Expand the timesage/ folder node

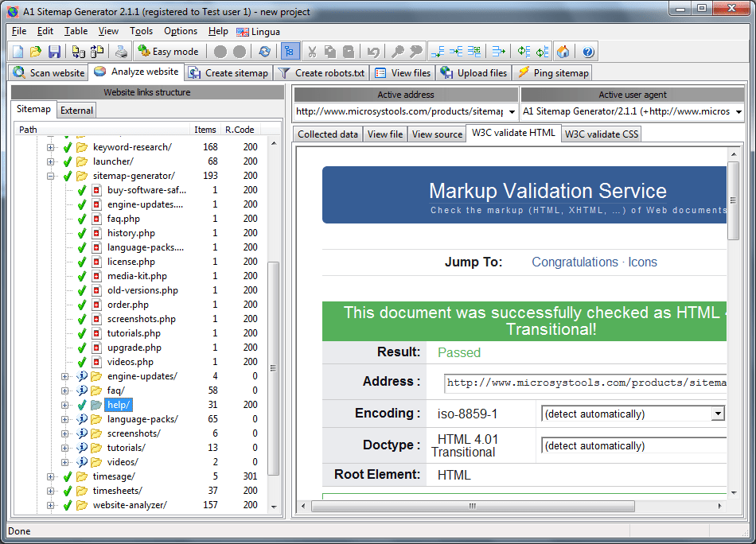click(x=49, y=474)
